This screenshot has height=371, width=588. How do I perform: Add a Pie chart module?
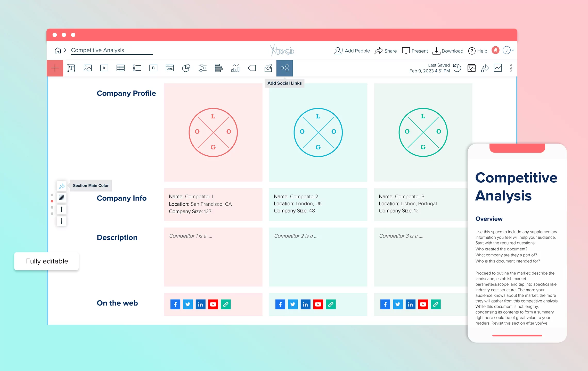coord(186,68)
